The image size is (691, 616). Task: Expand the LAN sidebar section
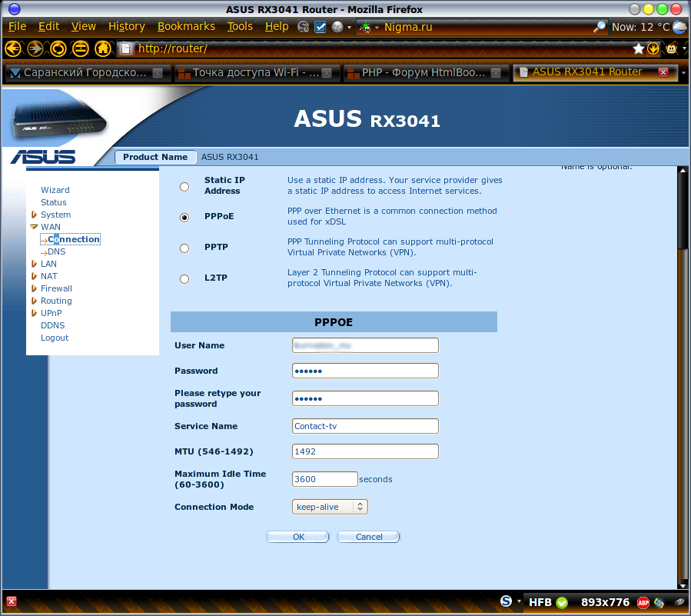click(x=34, y=264)
